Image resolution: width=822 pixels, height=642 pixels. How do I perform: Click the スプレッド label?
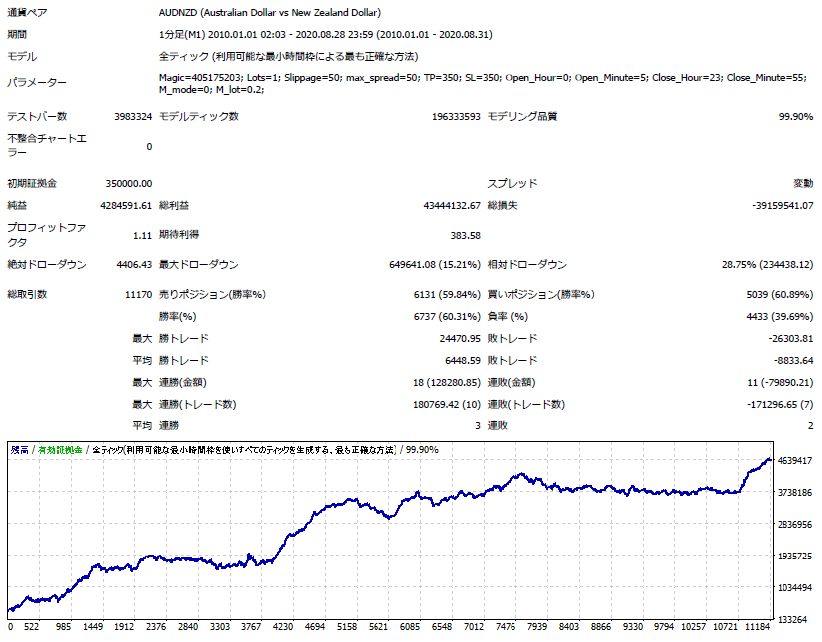[x=513, y=183]
